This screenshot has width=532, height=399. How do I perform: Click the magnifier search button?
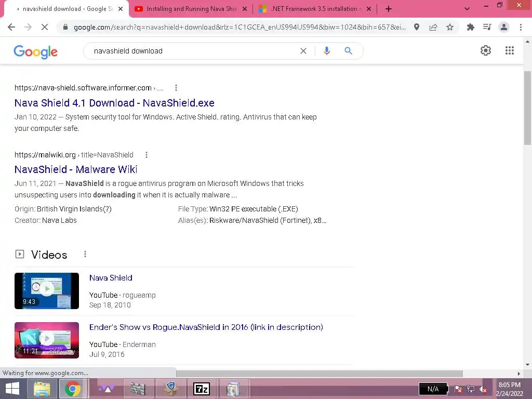(348, 51)
